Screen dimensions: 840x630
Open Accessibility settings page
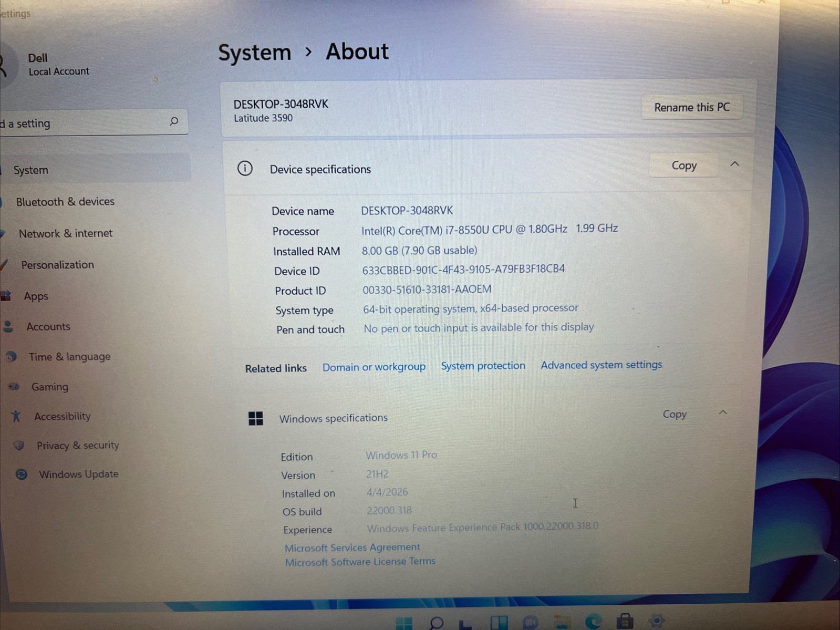coord(63,416)
